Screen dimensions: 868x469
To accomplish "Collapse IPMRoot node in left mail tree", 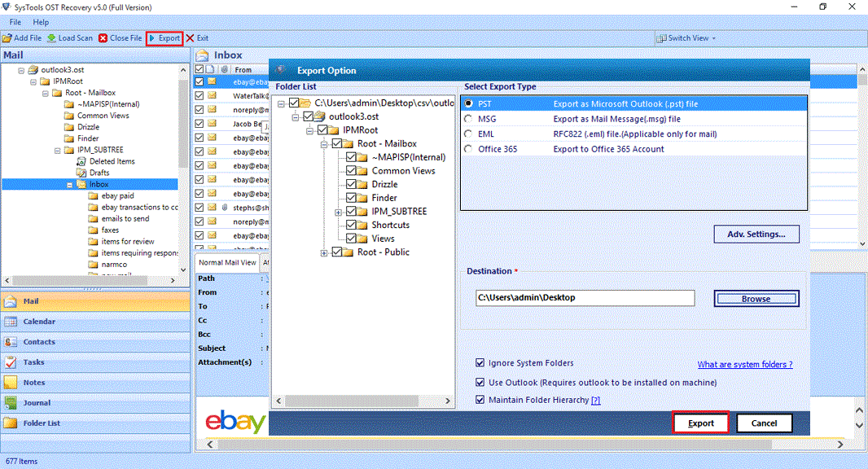I will click(33, 82).
